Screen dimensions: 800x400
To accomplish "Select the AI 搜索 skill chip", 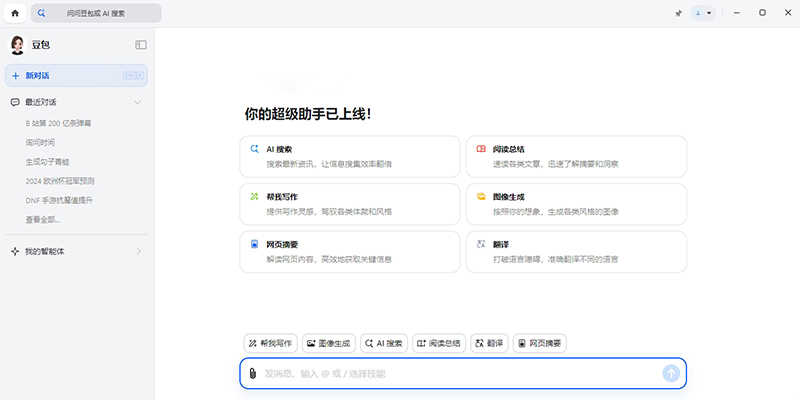I will pyautogui.click(x=384, y=343).
